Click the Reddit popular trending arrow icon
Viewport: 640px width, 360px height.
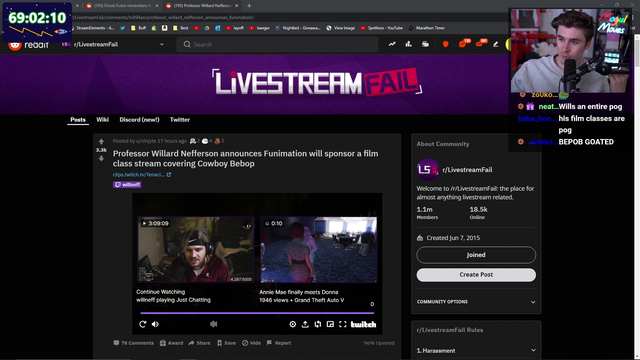(x=392, y=44)
